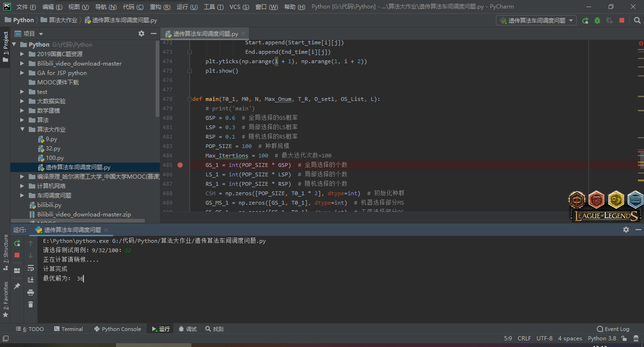Click the Search Everywhere magnifier icon
The width and height of the screenshot is (644, 347).
637,20
